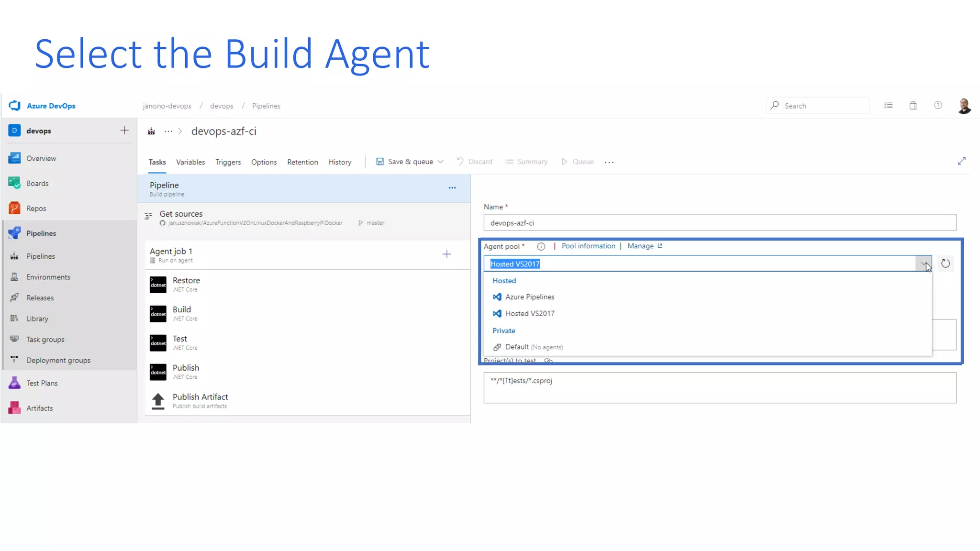This screenshot has width=980, height=551.
Task: Click the marketplace shopping bag icon
Action: 913,106
